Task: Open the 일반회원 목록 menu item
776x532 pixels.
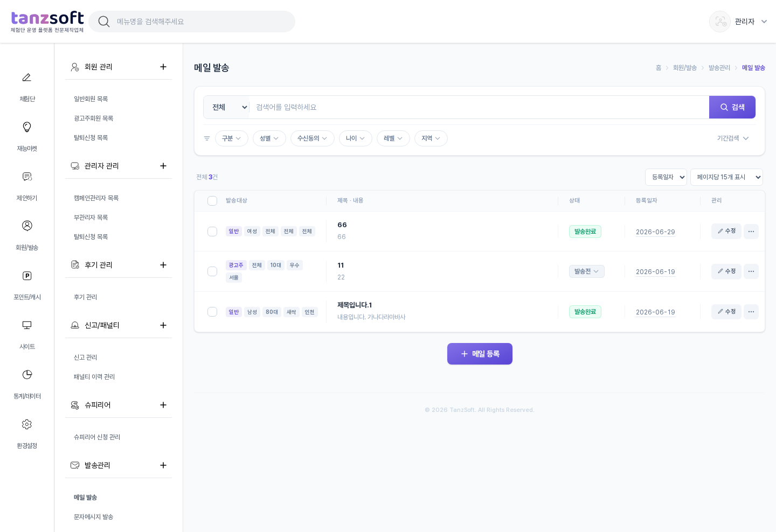Action: (91, 99)
